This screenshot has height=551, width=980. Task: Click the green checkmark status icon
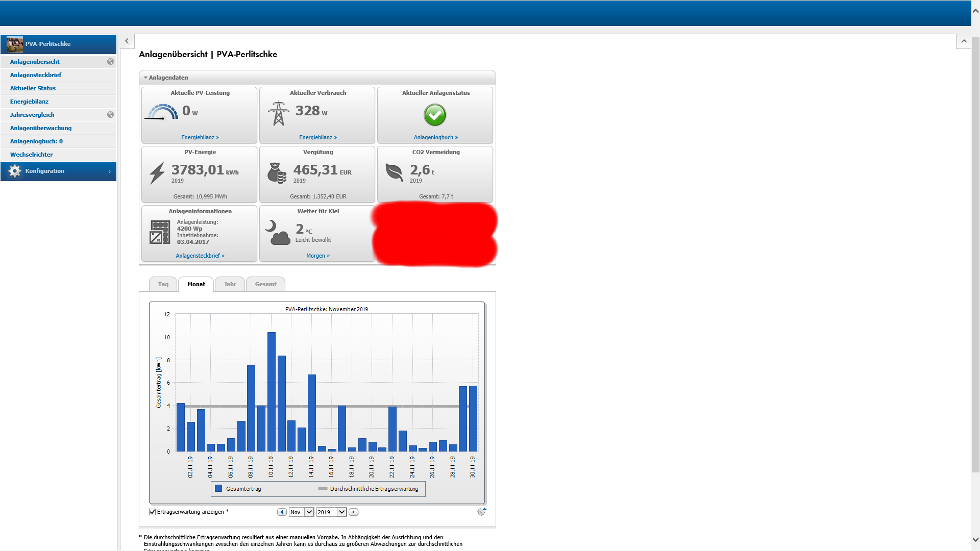click(435, 115)
